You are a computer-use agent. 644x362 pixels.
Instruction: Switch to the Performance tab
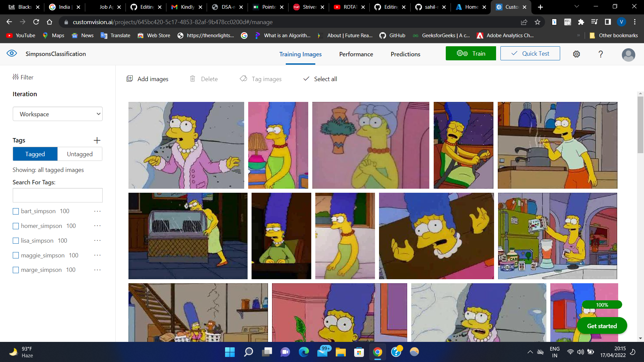point(356,54)
